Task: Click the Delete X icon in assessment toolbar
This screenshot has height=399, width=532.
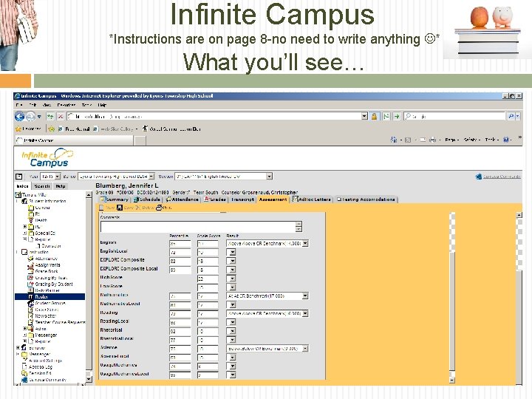Action: click(x=137, y=208)
